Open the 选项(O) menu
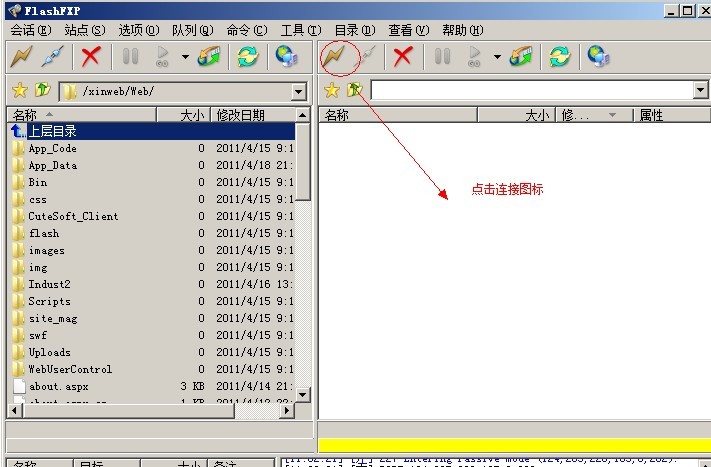This screenshot has height=467, width=711. [139, 30]
